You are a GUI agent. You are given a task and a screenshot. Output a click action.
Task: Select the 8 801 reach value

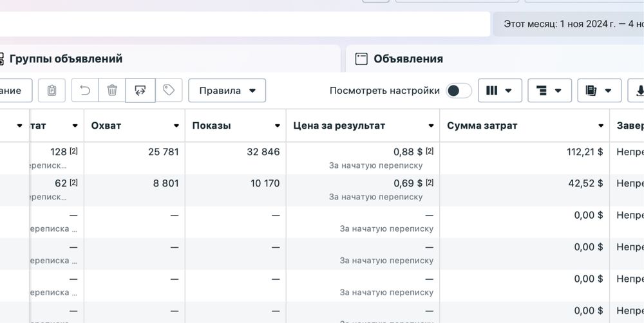[166, 183]
